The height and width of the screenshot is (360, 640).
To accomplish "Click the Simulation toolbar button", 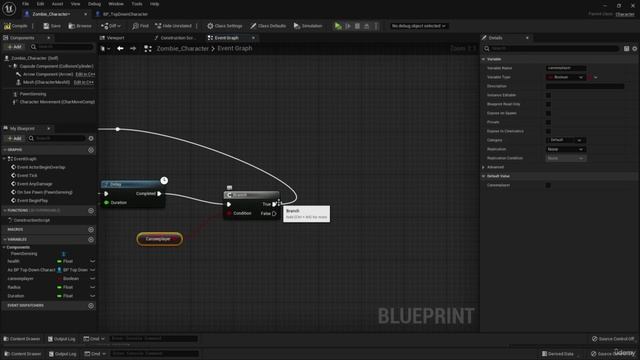I will pos(307,26).
